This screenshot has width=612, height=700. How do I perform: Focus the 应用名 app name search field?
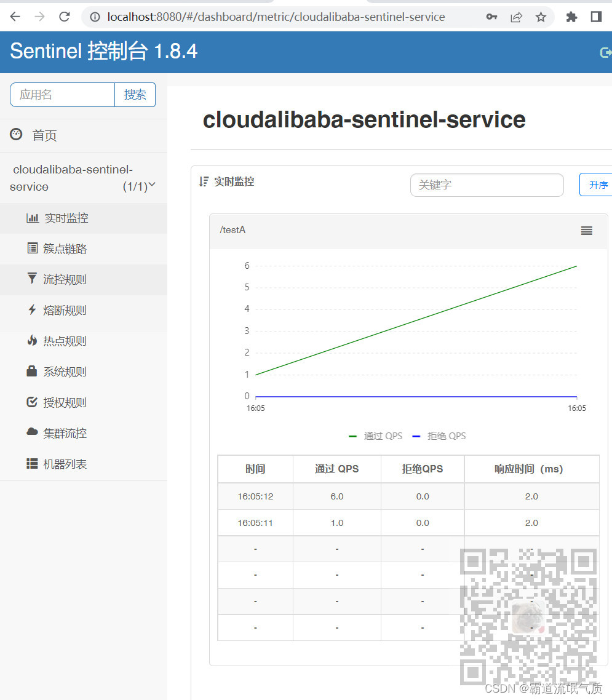click(x=63, y=95)
